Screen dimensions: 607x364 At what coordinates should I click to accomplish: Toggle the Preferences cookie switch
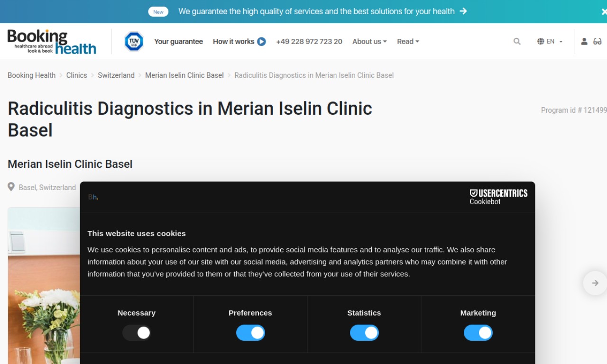pos(250,333)
